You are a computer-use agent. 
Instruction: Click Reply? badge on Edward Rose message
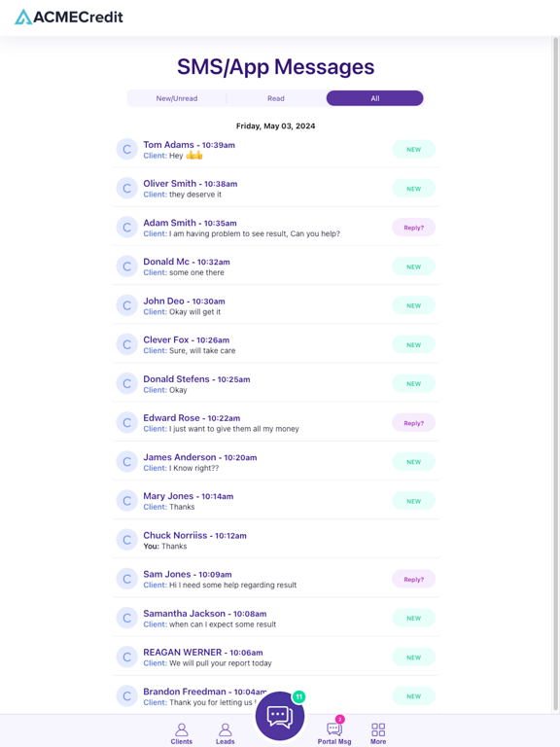point(413,423)
